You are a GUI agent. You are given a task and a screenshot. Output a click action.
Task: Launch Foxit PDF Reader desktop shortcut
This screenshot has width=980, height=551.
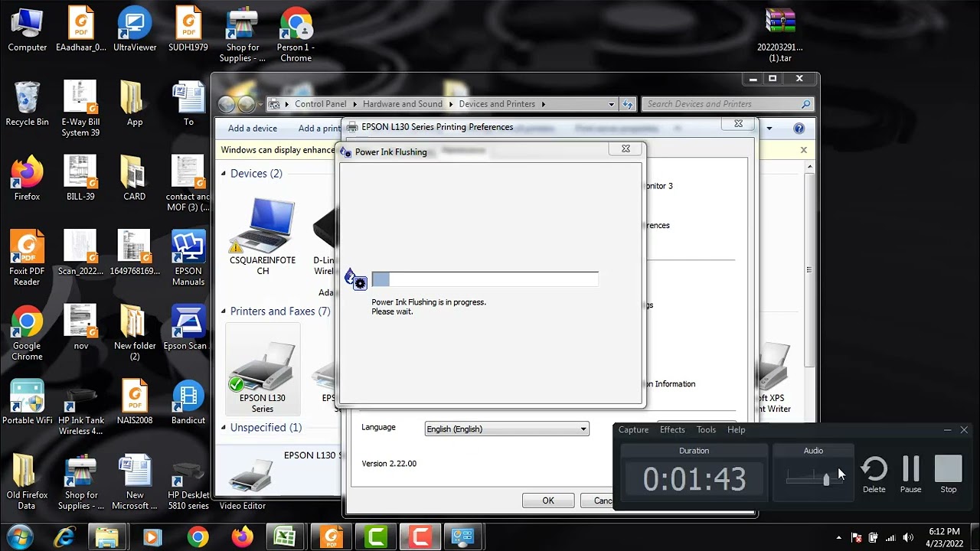click(27, 258)
